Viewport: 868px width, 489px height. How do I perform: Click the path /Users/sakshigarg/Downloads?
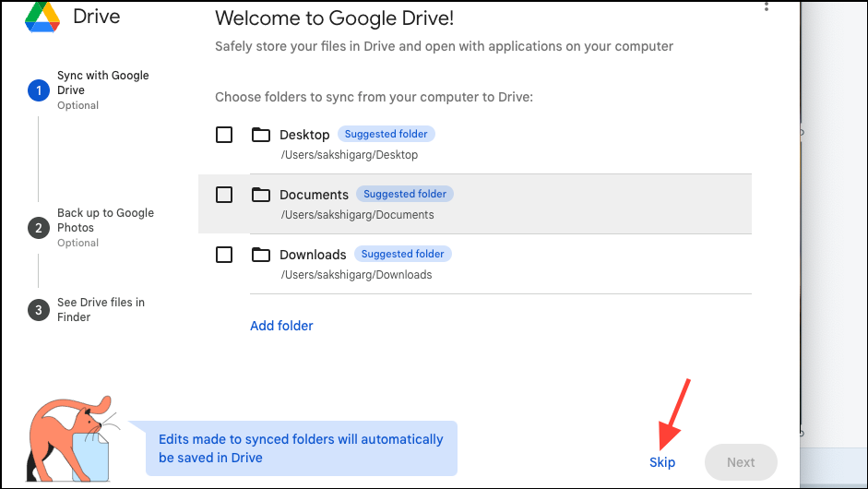[356, 275]
